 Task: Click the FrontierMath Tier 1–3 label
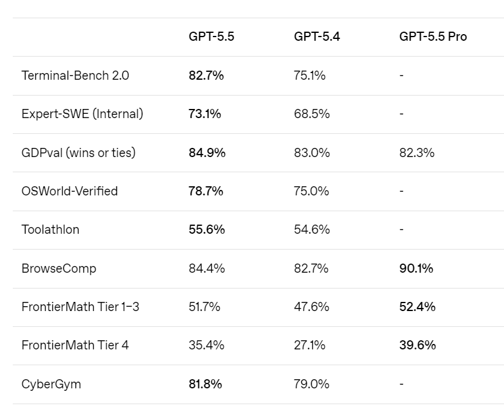click(80, 307)
